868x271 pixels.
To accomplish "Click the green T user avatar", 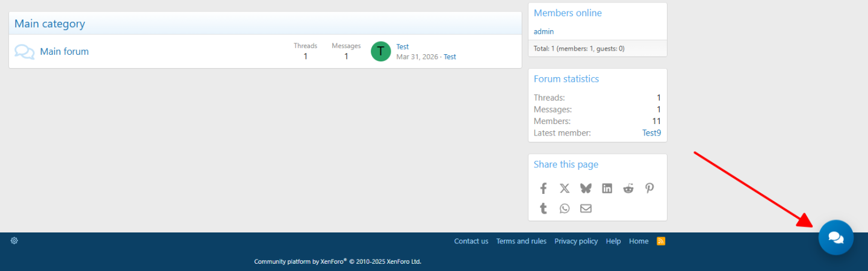I will click(x=380, y=52).
